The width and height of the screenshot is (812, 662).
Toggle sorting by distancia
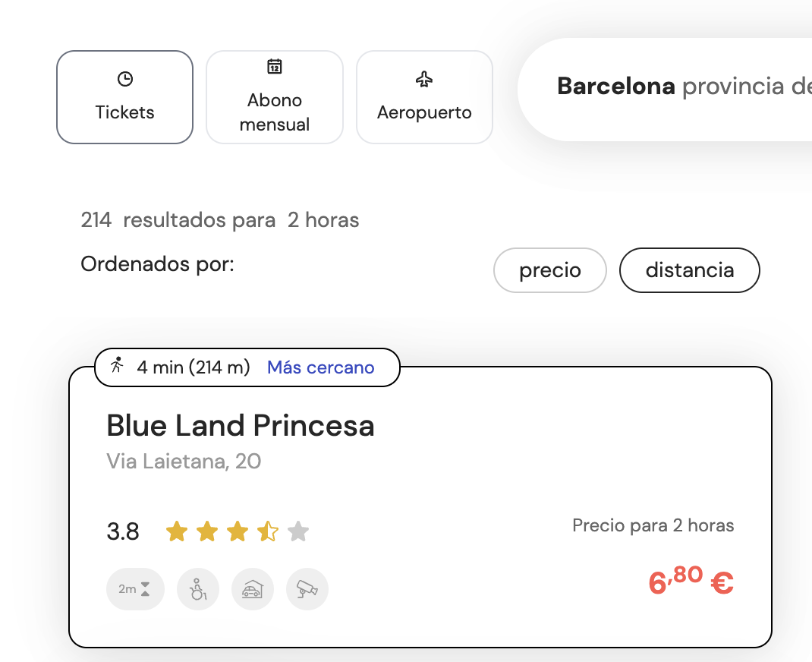tap(689, 270)
